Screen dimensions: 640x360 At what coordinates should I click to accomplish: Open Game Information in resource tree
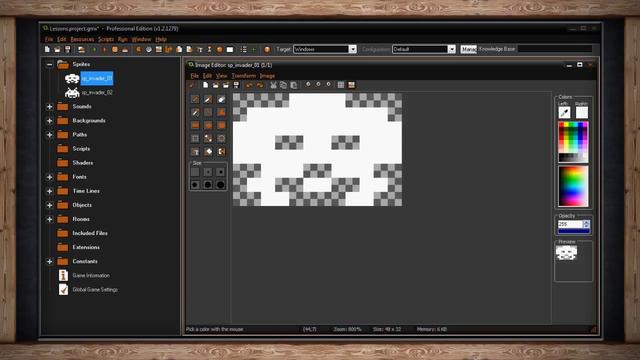click(91, 276)
